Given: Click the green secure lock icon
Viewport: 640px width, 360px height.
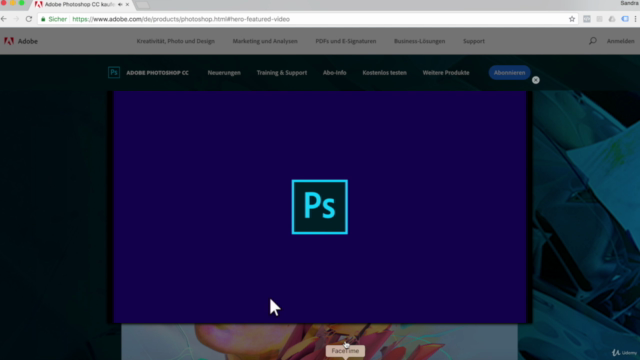Looking at the screenshot, I should tap(43, 19).
